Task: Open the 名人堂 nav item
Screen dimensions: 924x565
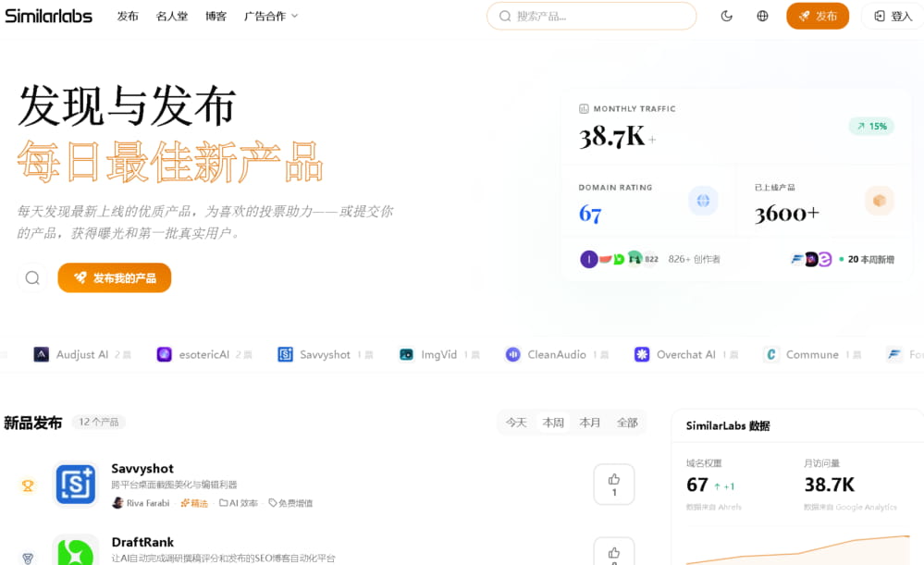Action: (x=171, y=17)
